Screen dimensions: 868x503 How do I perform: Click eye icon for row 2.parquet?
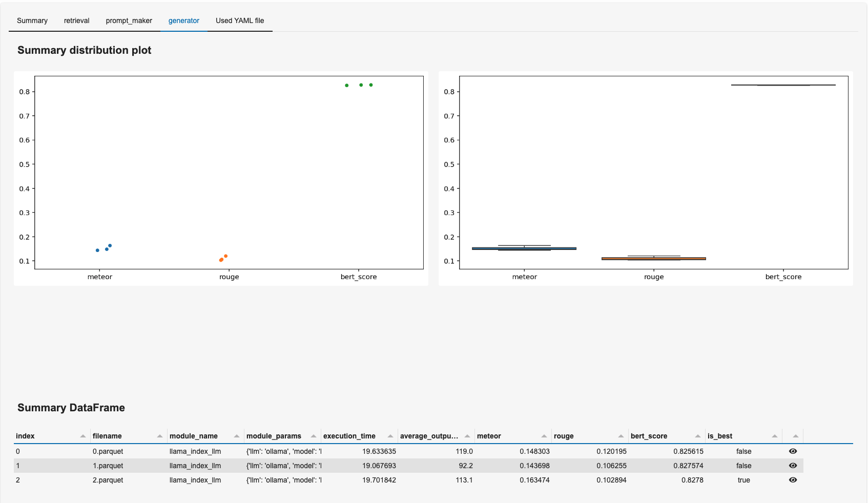click(x=793, y=480)
